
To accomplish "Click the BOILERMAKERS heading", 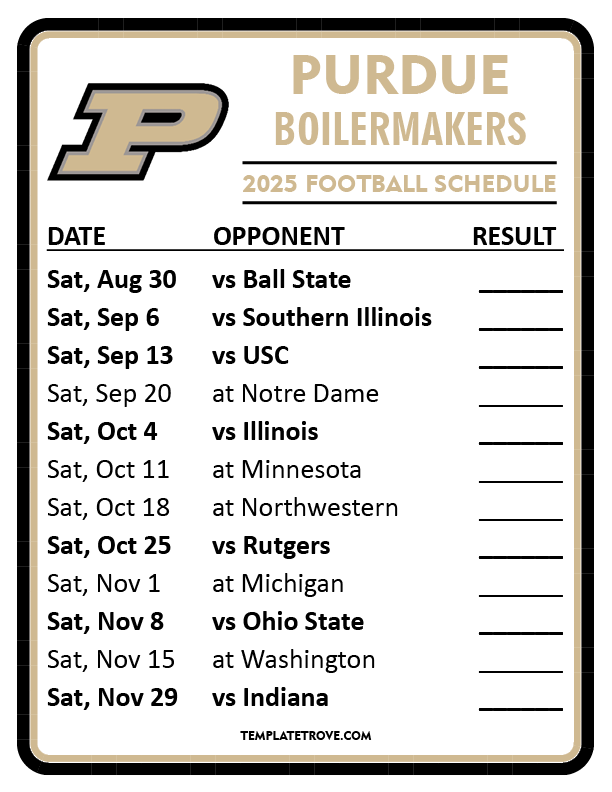I will click(400, 129).
